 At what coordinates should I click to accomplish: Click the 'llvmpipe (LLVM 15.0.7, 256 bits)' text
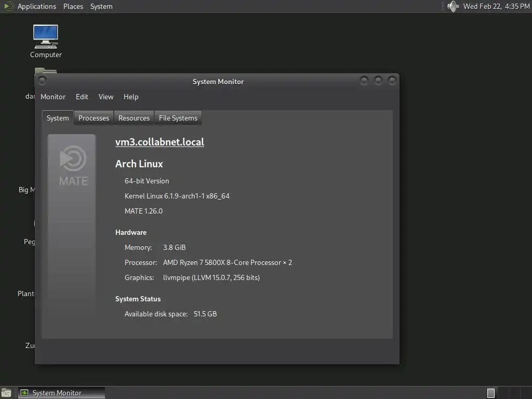(x=211, y=277)
